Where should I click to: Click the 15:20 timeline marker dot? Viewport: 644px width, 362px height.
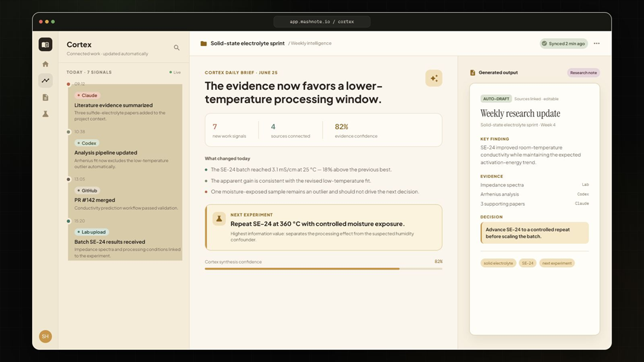pyautogui.click(x=69, y=221)
